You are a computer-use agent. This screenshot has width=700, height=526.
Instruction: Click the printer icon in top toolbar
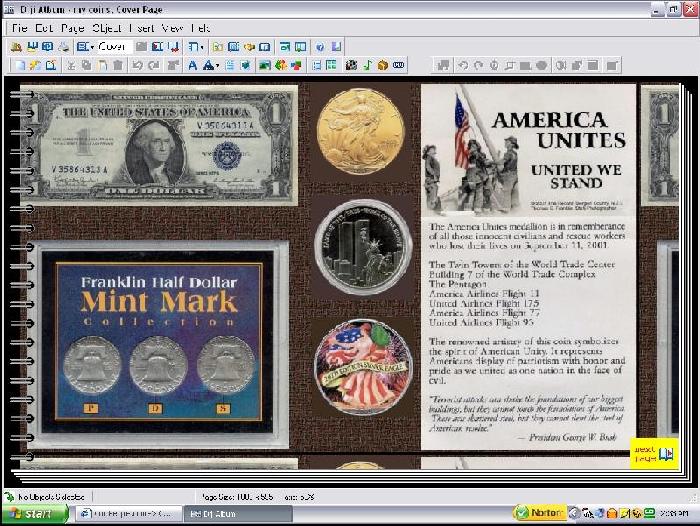tap(64, 46)
